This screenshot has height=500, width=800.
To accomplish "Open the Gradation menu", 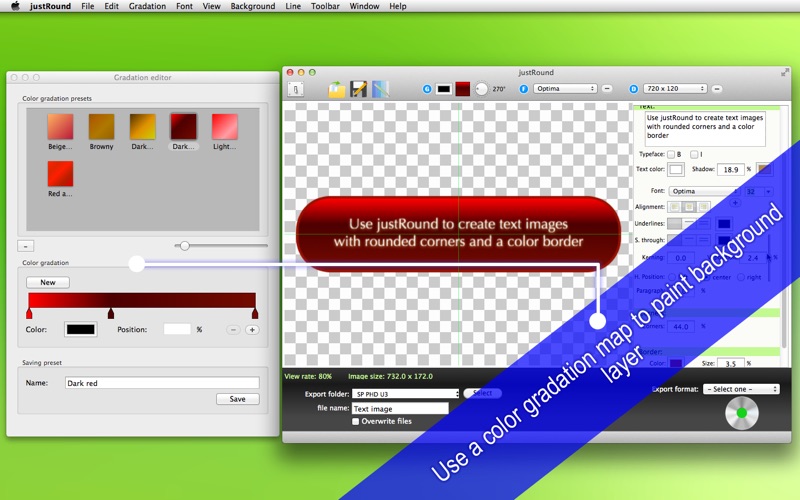I will pyautogui.click(x=147, y=6).
